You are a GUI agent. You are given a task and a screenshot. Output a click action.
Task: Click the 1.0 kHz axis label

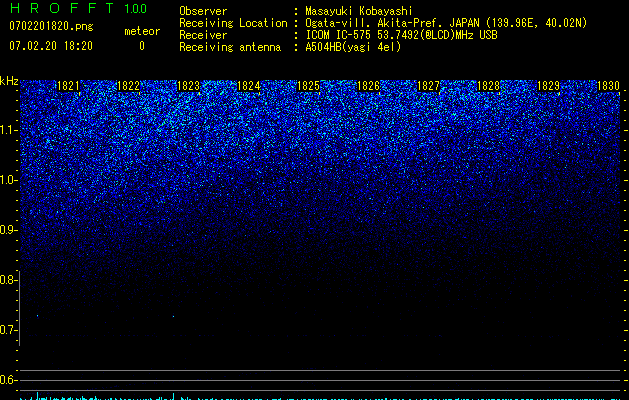[9, 180]
